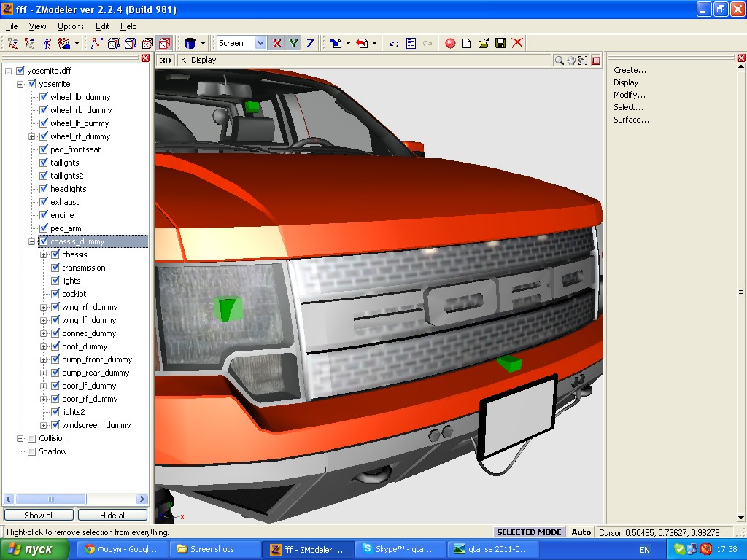Close the objects tree panel
This screenshot has width=747, height=560.
tap(145, 58)
